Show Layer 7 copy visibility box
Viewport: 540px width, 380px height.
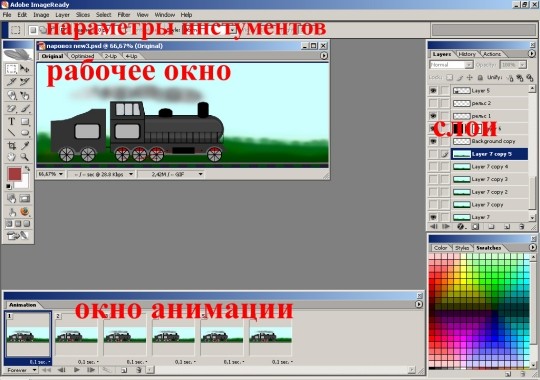tap(433, 205)
